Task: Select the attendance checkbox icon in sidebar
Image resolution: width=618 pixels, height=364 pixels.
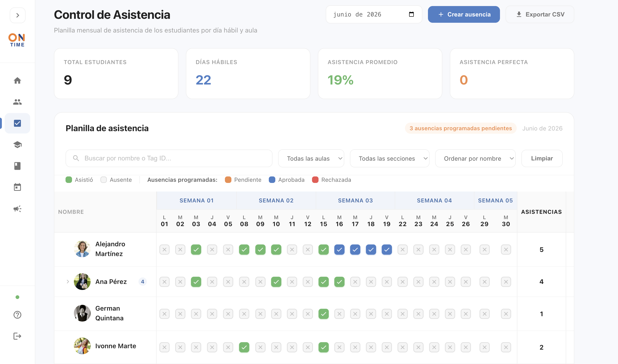Action: click(x=17, y=123)
